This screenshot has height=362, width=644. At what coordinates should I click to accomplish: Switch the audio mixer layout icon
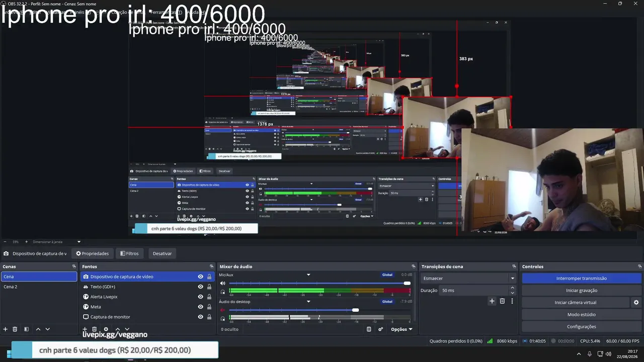coord(369,329)
